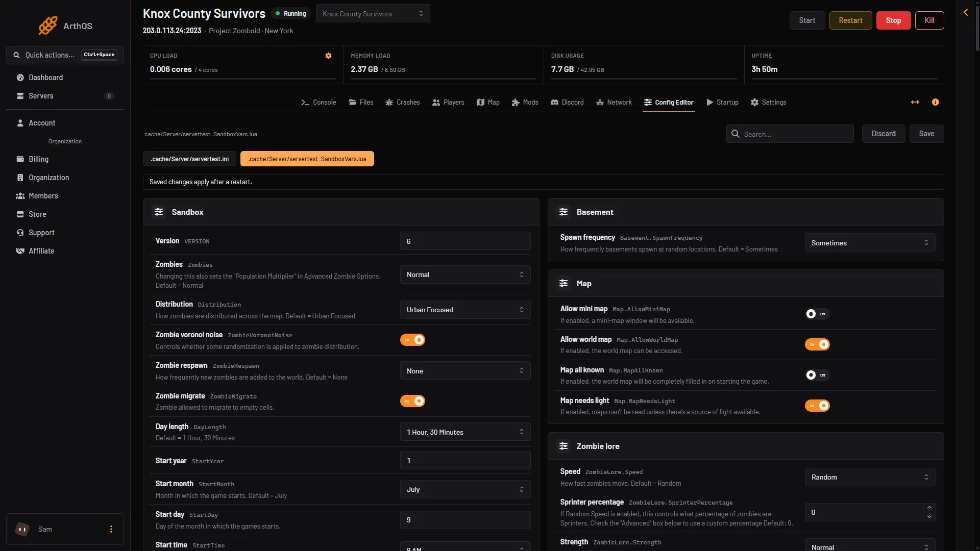This screenshot has width=980, height=551.
Task: Toggle Zombie voronoi noise off
Action: coord(412,340)
